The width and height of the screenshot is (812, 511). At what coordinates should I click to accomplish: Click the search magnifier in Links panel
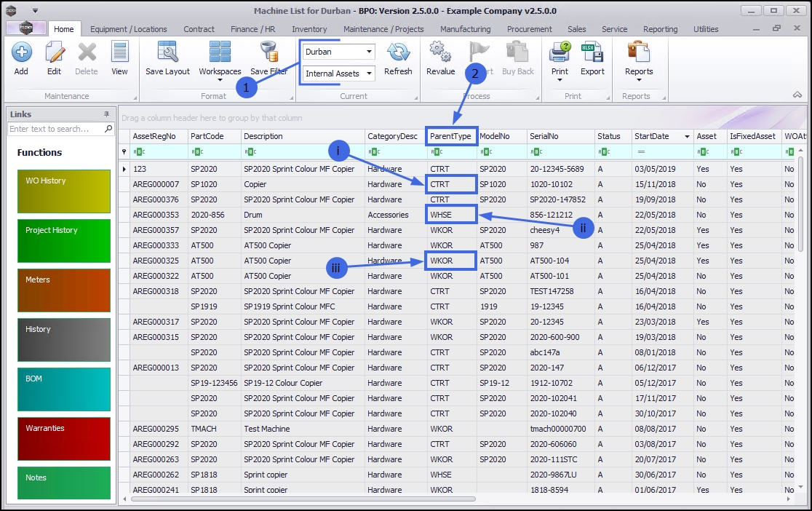[x=108, y=129]
